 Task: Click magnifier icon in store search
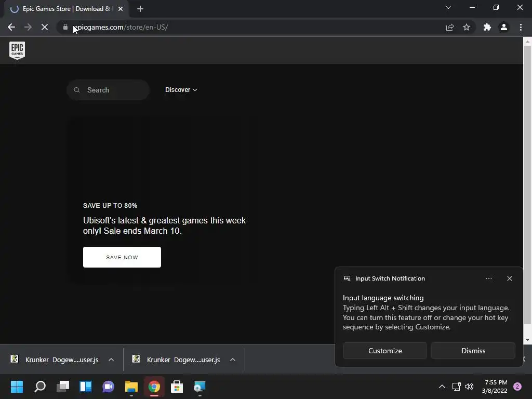pos(77,90)
